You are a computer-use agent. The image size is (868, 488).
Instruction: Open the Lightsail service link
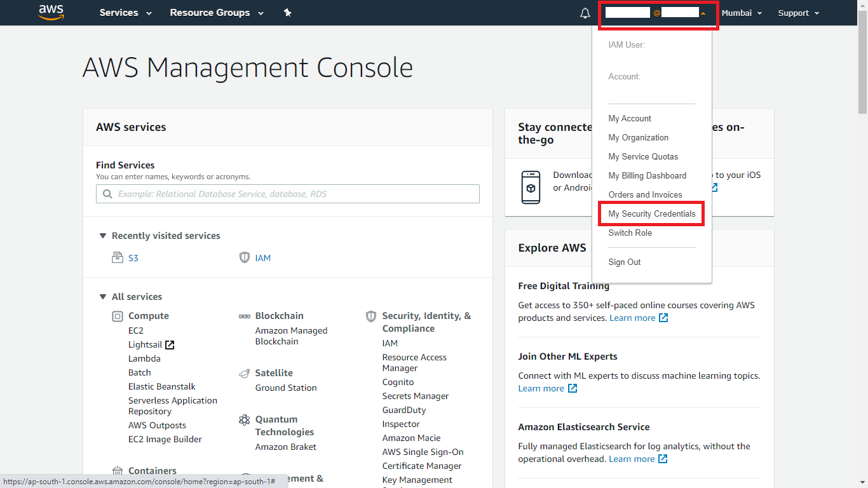pyautogui.click(x=145, y=344)
